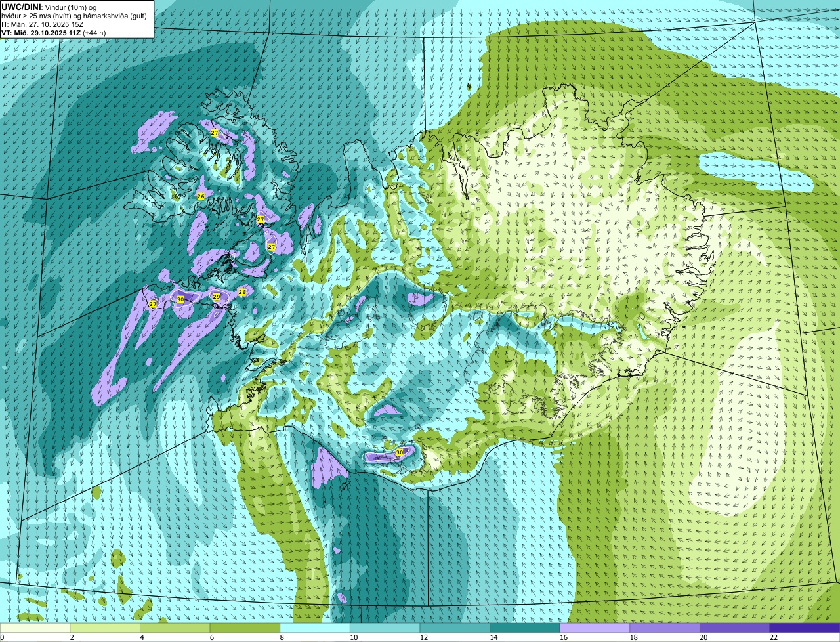The height and width of the screenshot is (642, 840).
Task: Click the 16–18 m/s lavender legend swatch
Action: pos(595,628)
